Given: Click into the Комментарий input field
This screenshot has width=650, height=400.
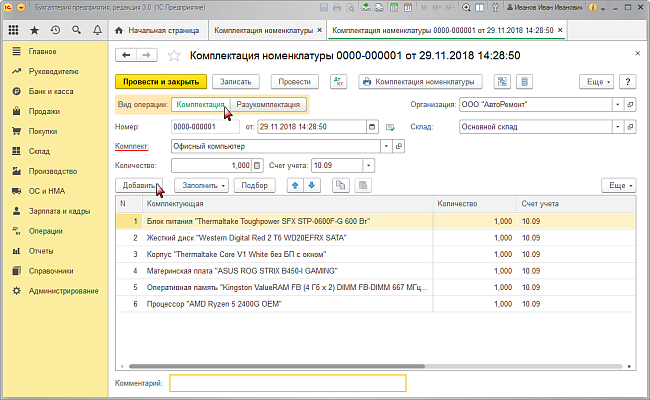Looking at the screenshot, I should (x=287, y=383).
